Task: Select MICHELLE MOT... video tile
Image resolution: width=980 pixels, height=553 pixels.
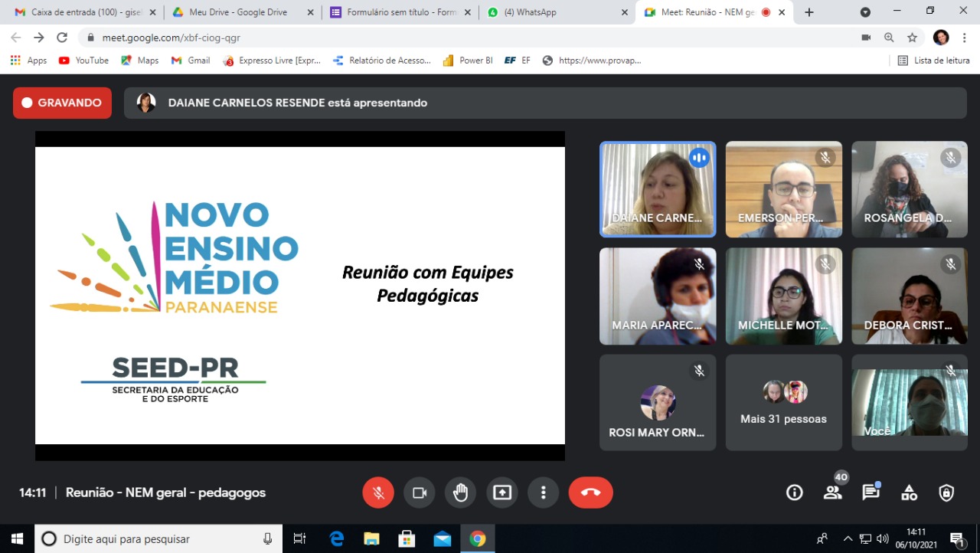Action: pos(784,296)
